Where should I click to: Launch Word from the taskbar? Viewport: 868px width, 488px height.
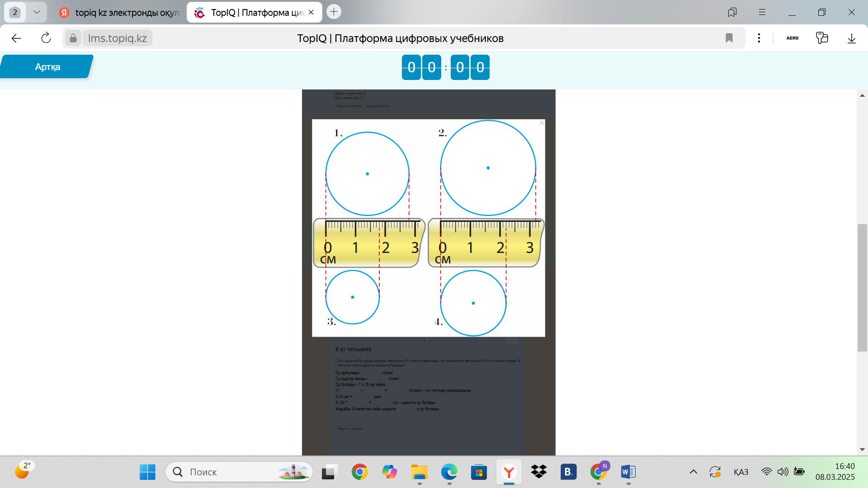pos(628,472)
